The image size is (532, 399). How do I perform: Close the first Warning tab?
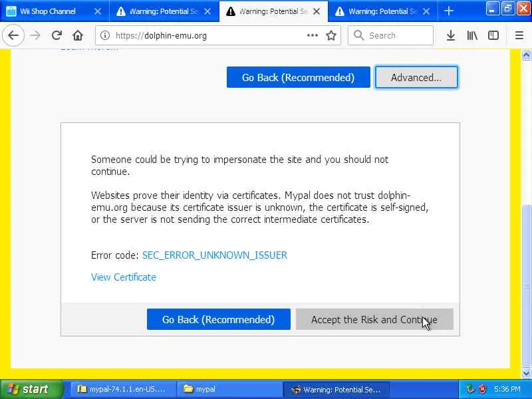[207, 11]
